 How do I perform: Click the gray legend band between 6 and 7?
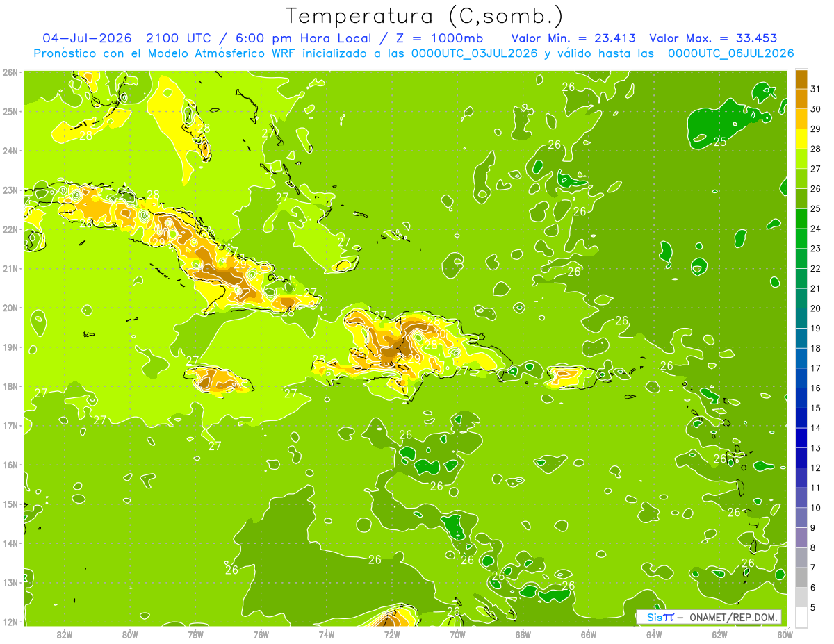[x=801, y=577]
